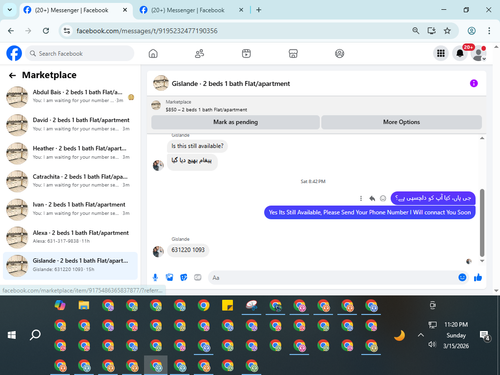Close the second Messenger tab

tap(241, 10)
